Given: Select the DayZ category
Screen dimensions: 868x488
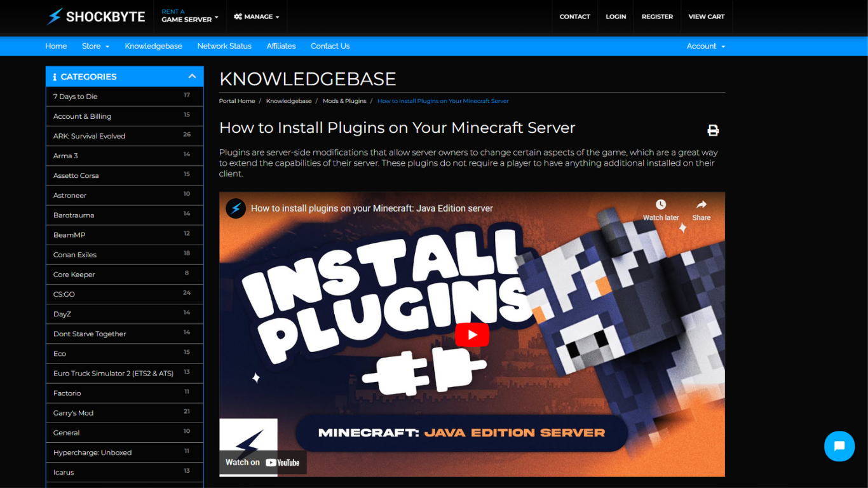Looking at the screenshot, I should click(x=125, y=313).
